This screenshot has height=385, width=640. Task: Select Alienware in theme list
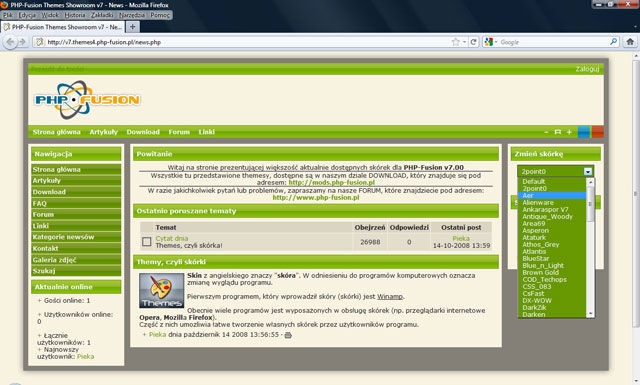[x=552, y=203]
